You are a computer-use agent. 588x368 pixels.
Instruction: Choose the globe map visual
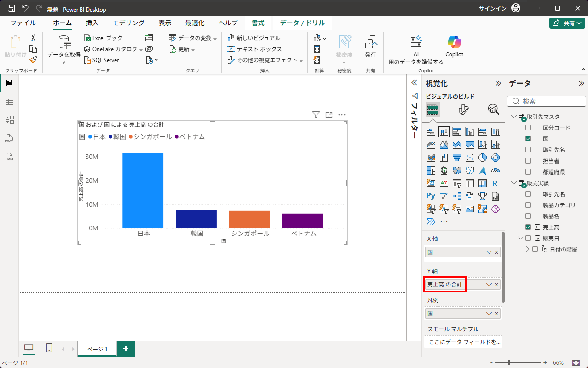444,170
